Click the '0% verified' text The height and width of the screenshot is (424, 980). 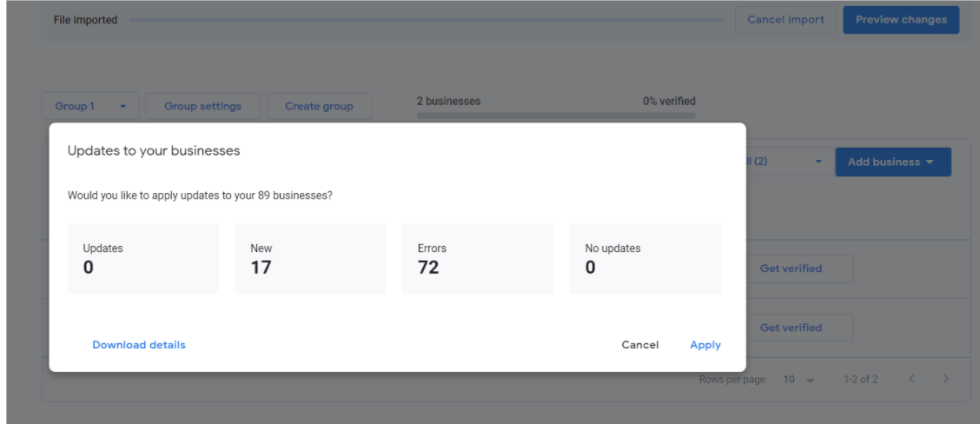coord(669,101)
